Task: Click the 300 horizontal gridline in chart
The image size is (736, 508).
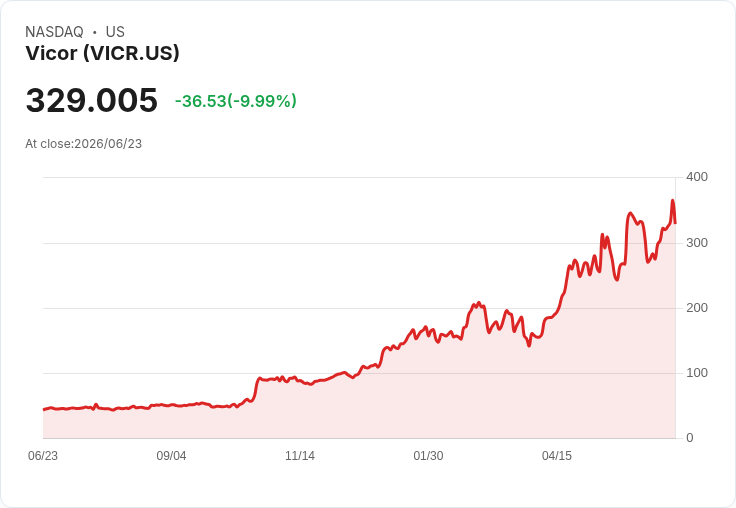Action: click(359, 243)
